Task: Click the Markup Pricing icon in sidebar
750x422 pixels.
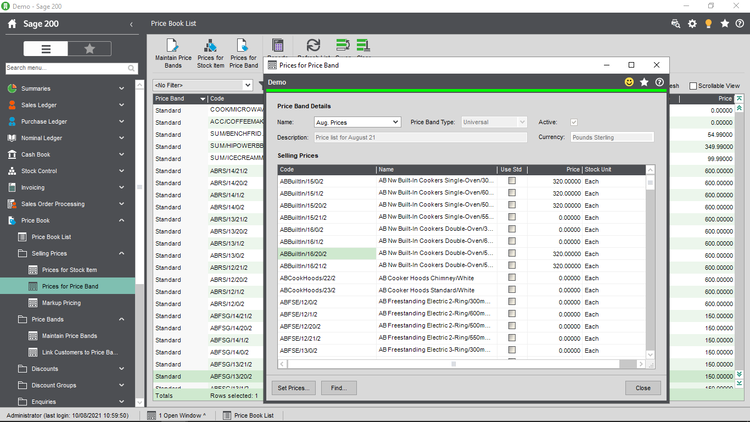Action: coord(33,303)
